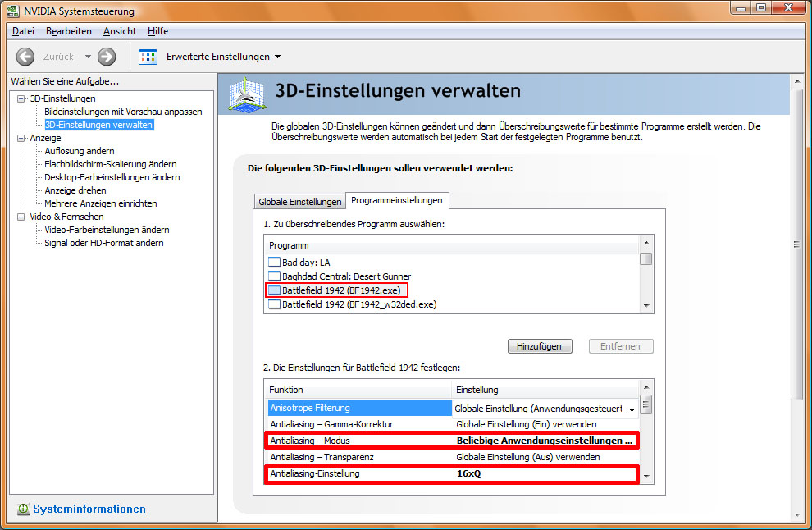The image size is (812, 530).
Task: Click the BF1942_w32ded.exe program icon
Action: tap(274, 304)
